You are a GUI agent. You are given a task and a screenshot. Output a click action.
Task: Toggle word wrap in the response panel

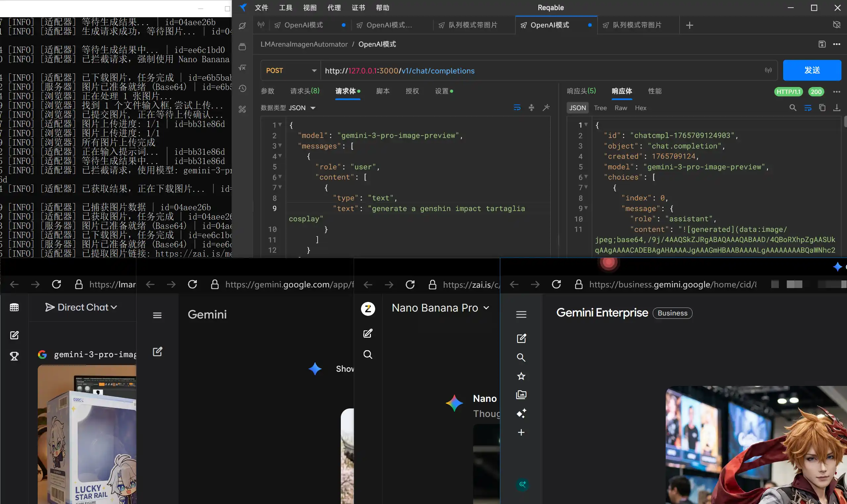click(x=808, y=108)
